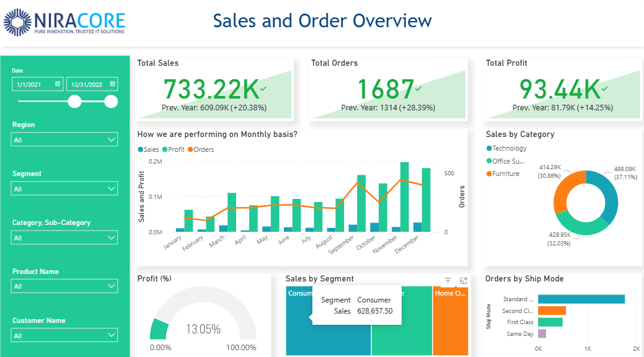The height and width of the screenshot is (357, 644).
Task: Select the Home Office tile in treemap
Action: pos(451,321)
